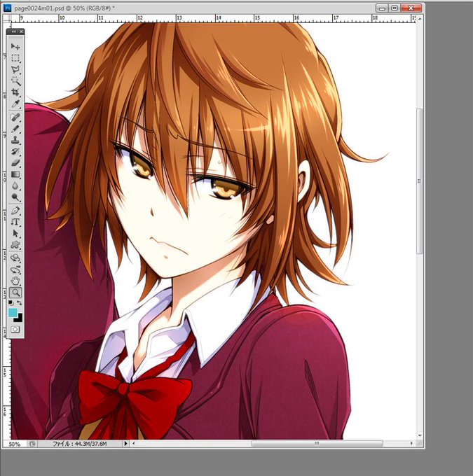Select the Pen tool

tap(15, 211)
